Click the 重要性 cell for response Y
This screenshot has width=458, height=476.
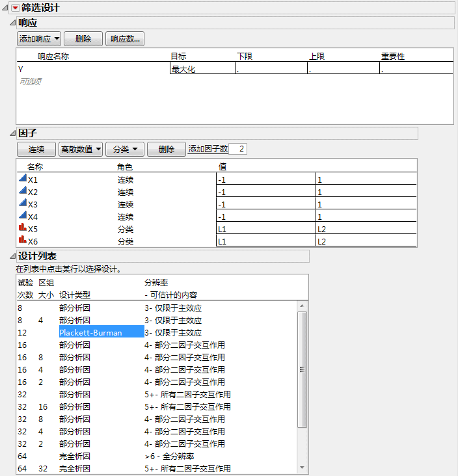416,68
